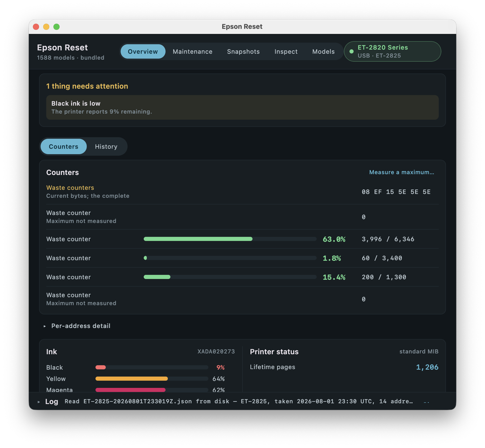Click the "Ink" section heading
This screenshot has width=485, height=448.
tap(52, 352)
